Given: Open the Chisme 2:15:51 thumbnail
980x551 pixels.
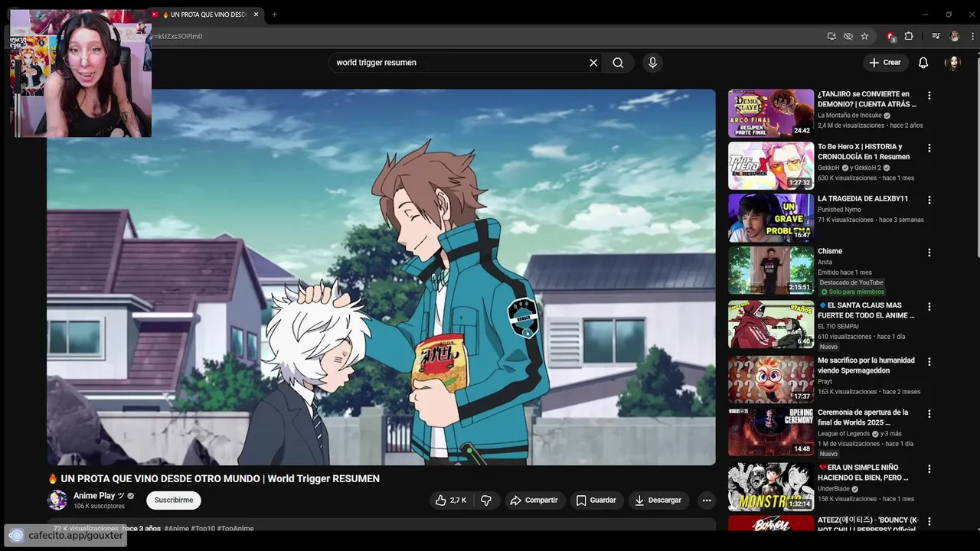Looking at the screenshot, I should coord(771,270).
